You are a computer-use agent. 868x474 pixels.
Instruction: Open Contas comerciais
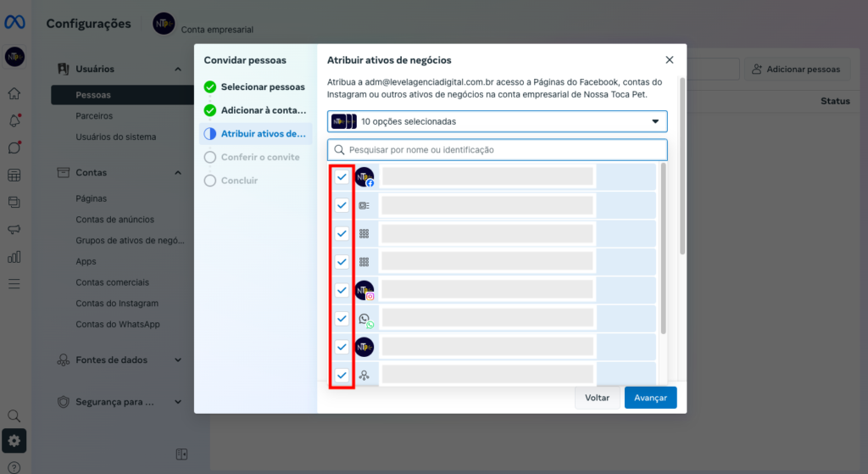113,282
